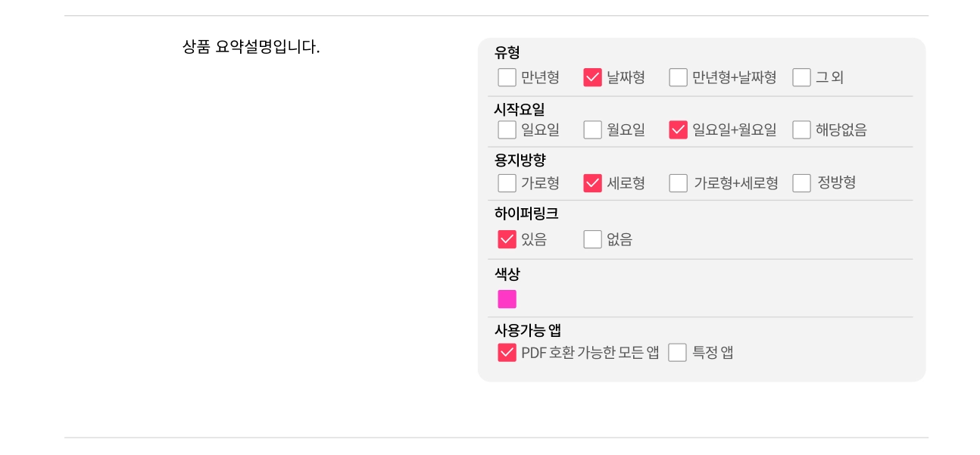Uncheck 일요일+월요일 option
The height and width of the screenshot is (455, 980).
click(678, 129)
